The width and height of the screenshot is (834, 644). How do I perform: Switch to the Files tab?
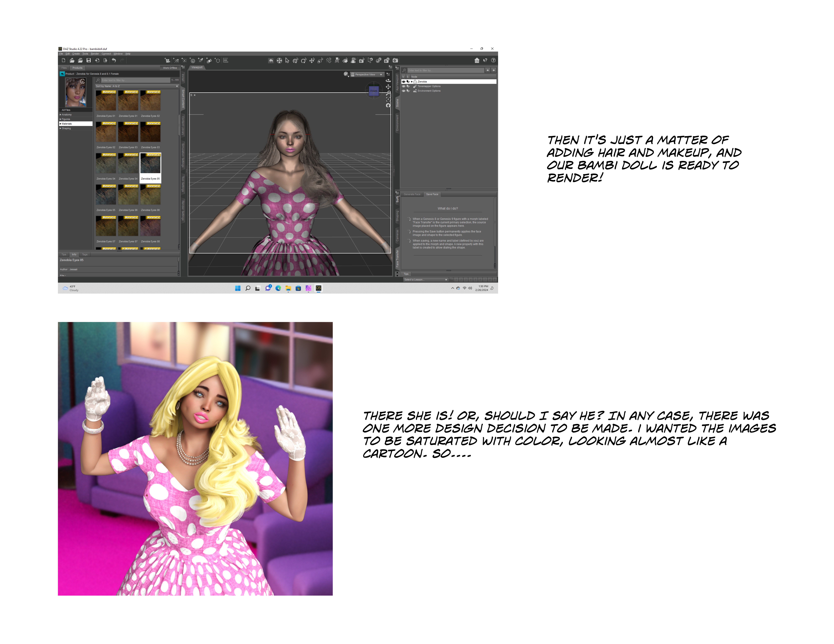pyautogui.click(x=64, y=68)
